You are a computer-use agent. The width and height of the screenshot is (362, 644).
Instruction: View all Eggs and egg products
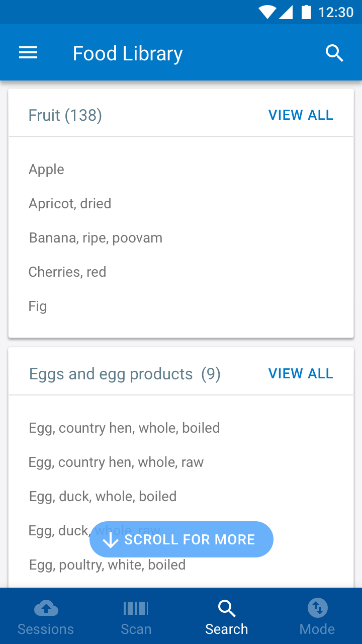pyautogui.click(x=301, y=374)
